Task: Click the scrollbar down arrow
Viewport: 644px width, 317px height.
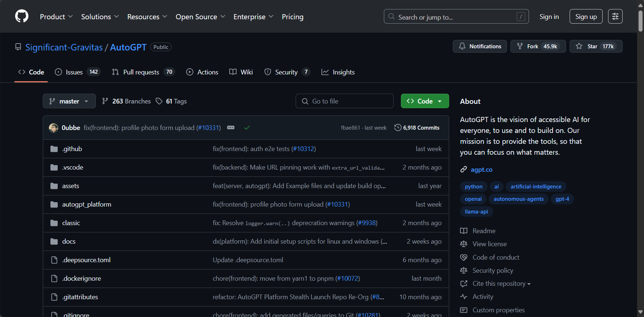Action: pyautogui.click(x=641, y=312)
